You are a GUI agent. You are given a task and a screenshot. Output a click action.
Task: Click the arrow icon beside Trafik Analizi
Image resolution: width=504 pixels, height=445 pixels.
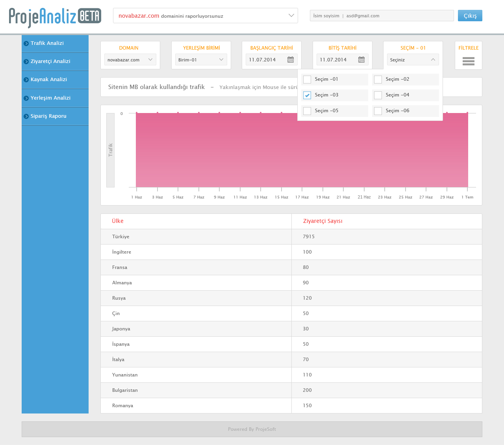pos(26,43)
